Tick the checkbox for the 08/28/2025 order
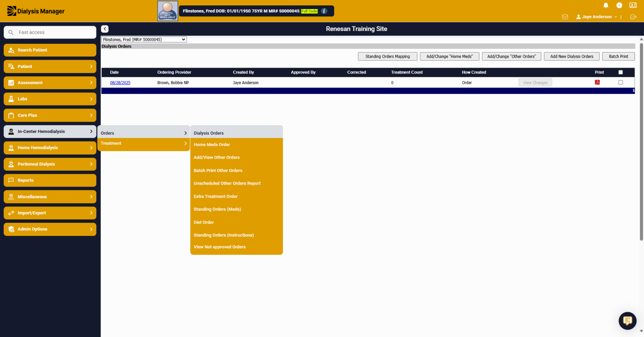This screenshot has width=644, height=337. pos(620,82)
